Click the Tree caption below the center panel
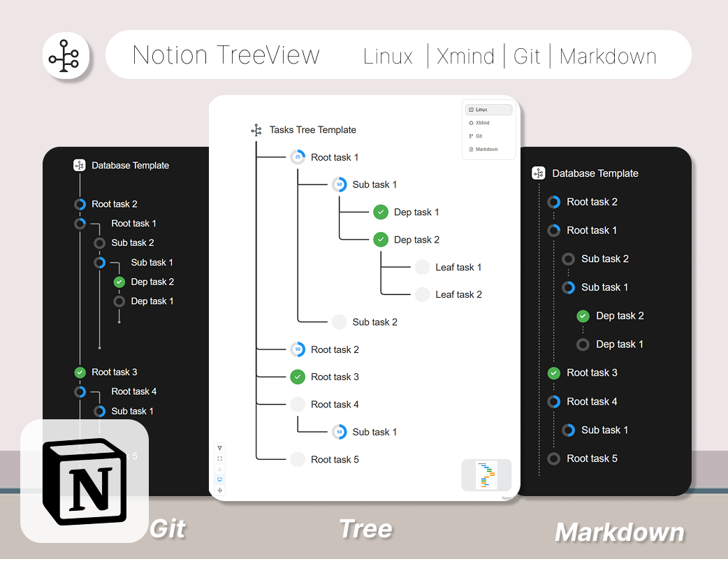This screenshot has height=587, width=728. (x=366, y=529)
